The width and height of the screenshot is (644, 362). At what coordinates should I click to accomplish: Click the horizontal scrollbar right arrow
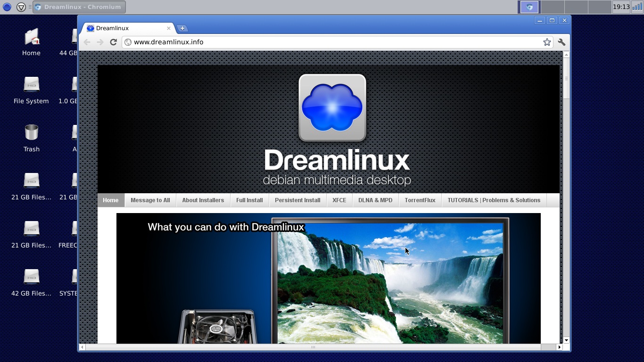(x=560, y=347)
